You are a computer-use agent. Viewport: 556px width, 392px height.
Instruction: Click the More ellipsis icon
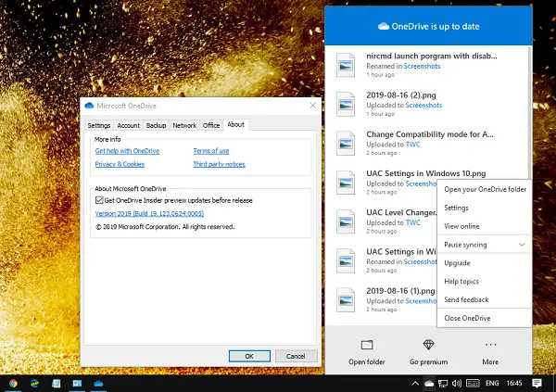[490, 345]
